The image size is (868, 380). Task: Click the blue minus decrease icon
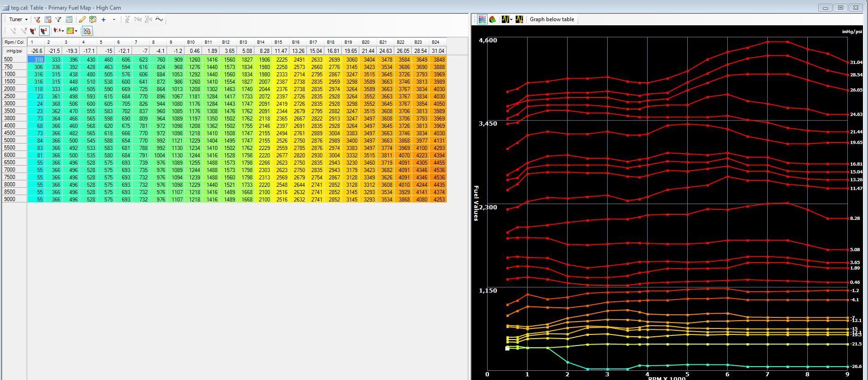tap(114, 19)
